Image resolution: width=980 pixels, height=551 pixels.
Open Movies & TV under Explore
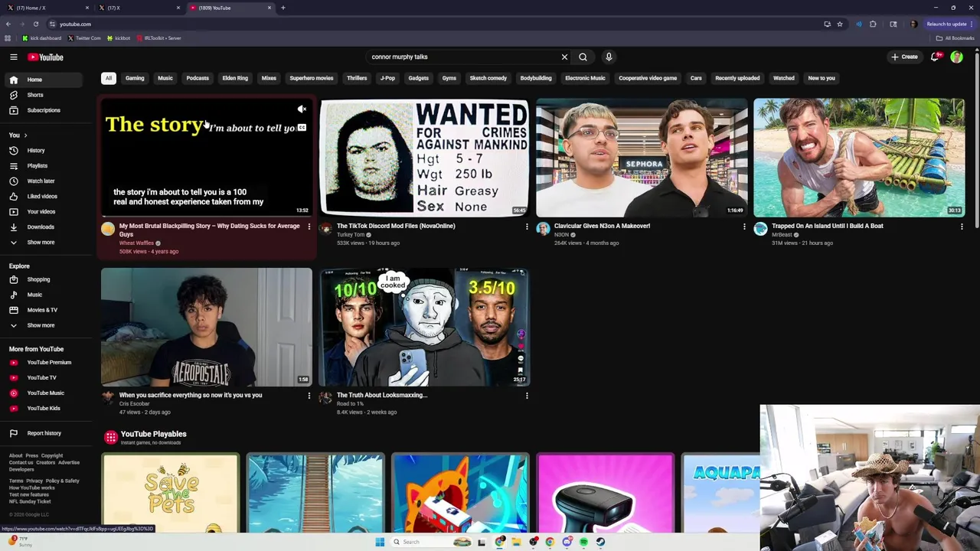coord(44,310)
